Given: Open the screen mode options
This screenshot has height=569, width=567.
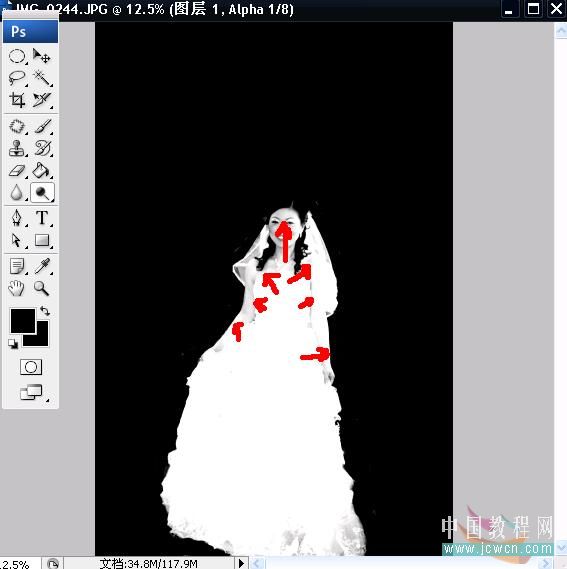Looking at the screenshot, I should (x=32, y=392).
